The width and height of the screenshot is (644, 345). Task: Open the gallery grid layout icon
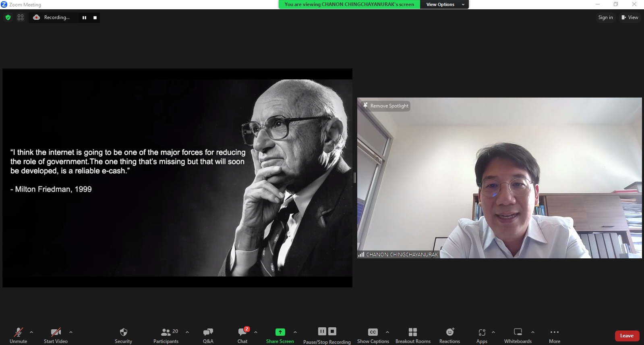coord(21,17)
